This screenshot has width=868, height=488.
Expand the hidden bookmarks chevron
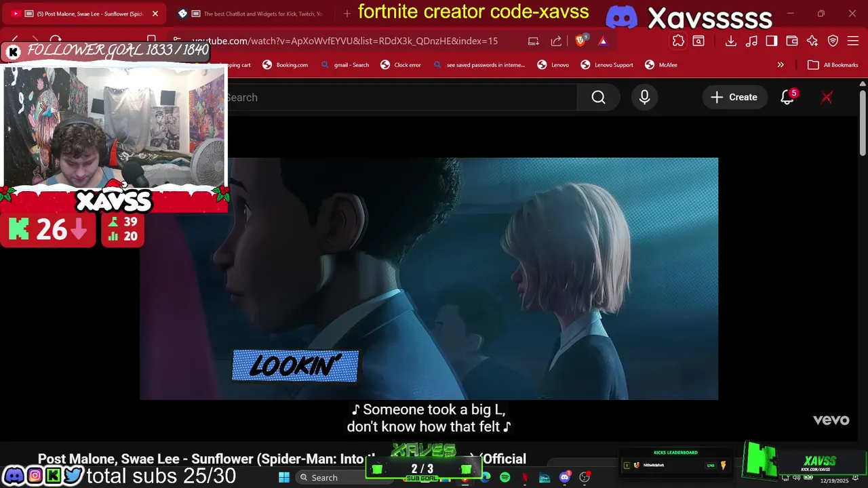[781, 65]
